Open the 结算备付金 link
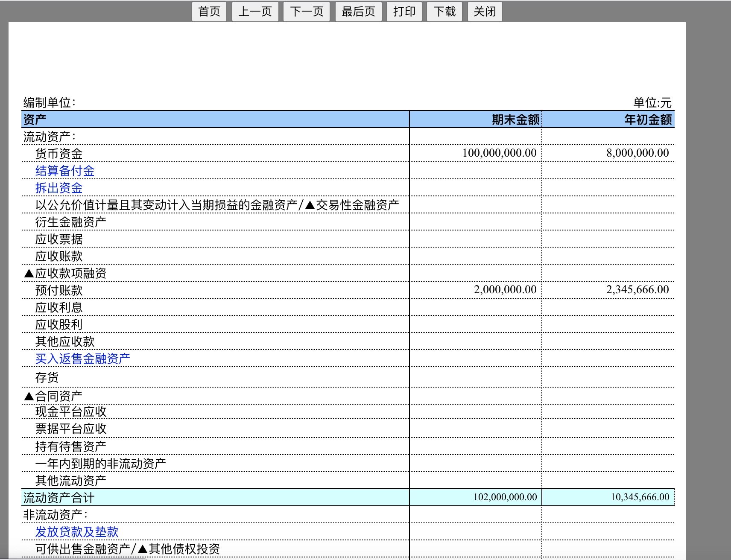Viewport: 731px width, 560px height. [65, 171]
